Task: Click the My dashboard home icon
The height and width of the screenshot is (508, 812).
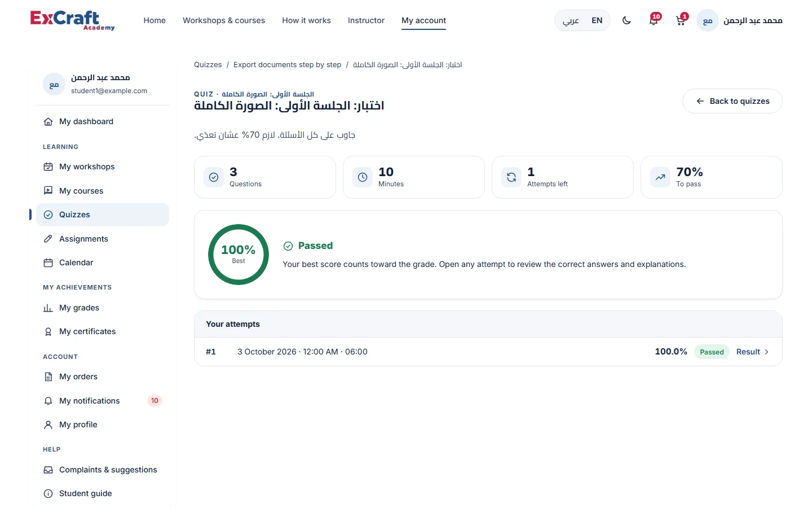Action: click(x=48, y=121)
